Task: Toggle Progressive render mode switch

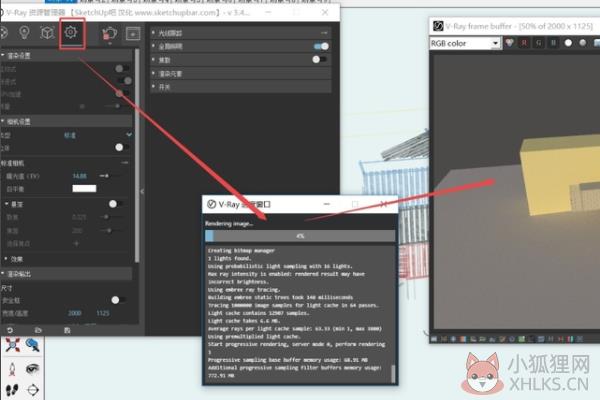Action: 125,81
